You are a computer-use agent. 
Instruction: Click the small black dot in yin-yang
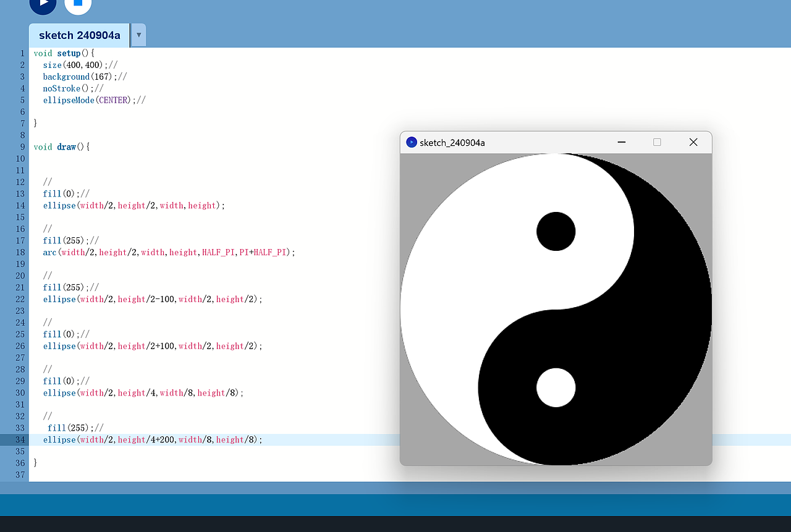[556, 232]
